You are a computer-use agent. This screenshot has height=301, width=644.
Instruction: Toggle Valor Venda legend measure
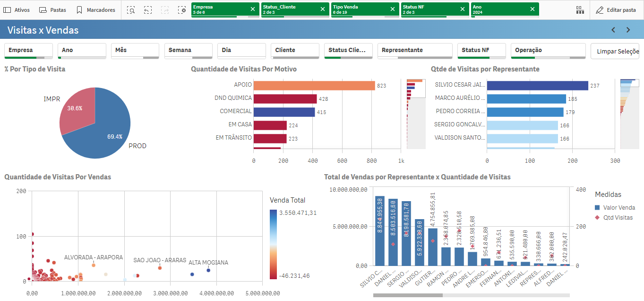[615, 207]
